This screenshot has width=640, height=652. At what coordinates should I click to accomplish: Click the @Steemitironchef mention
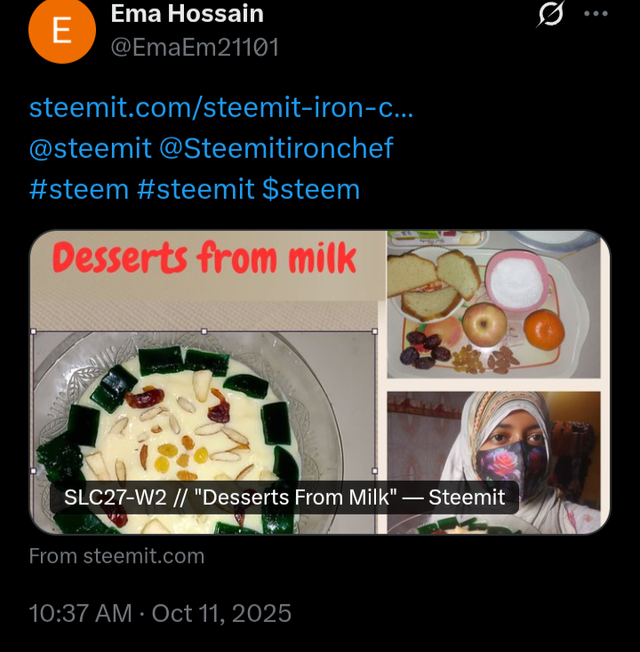(x=276, y=148)
